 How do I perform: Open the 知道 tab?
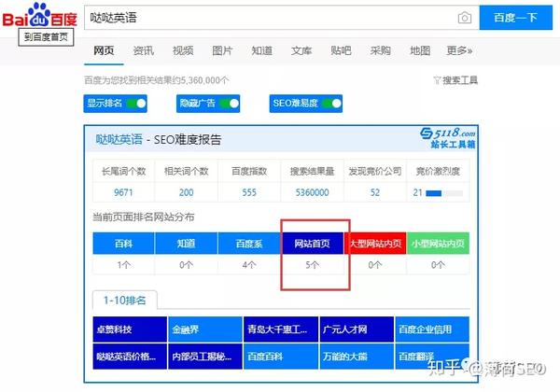coord(261,50)
